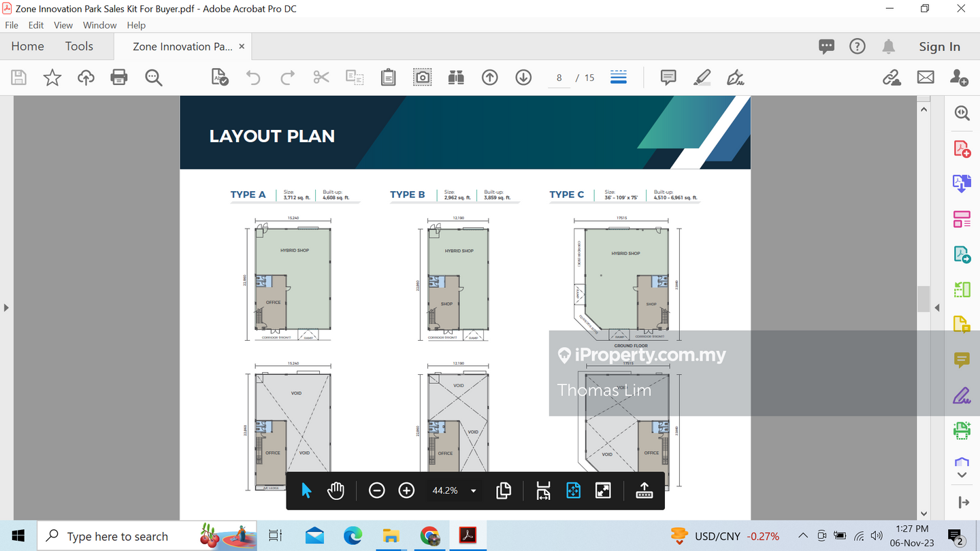Go to previous page with up arrow
The height and width of the screenshot is (551, 980).
490,78
